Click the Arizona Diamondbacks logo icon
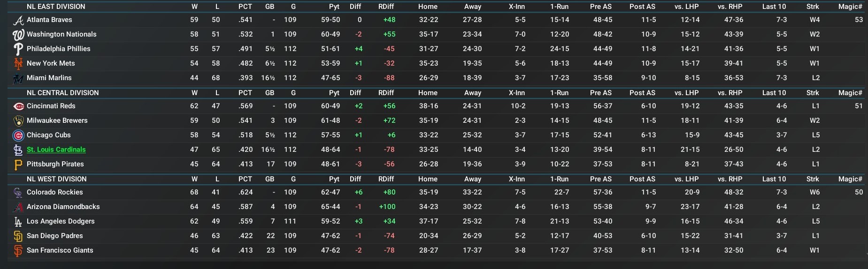Image resolution: width=868 pixels, height=269 pixels. 18,207
